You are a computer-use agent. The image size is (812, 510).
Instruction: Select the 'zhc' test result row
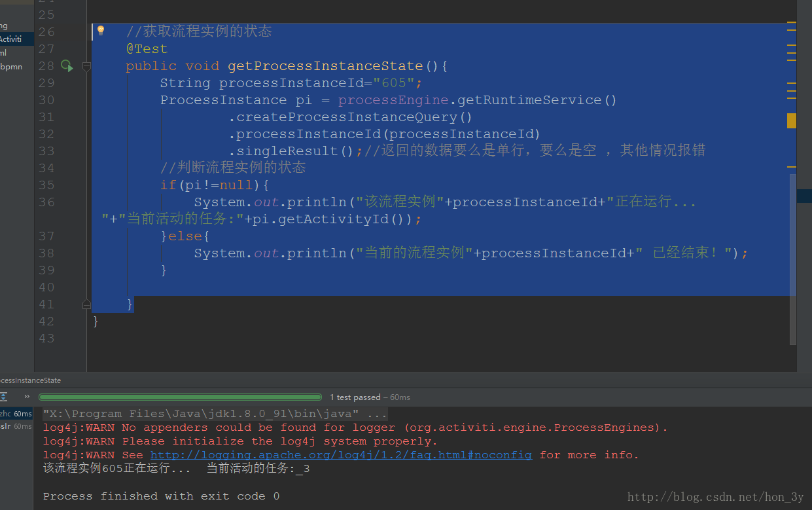pyautogui.click(x=16, y=414)
